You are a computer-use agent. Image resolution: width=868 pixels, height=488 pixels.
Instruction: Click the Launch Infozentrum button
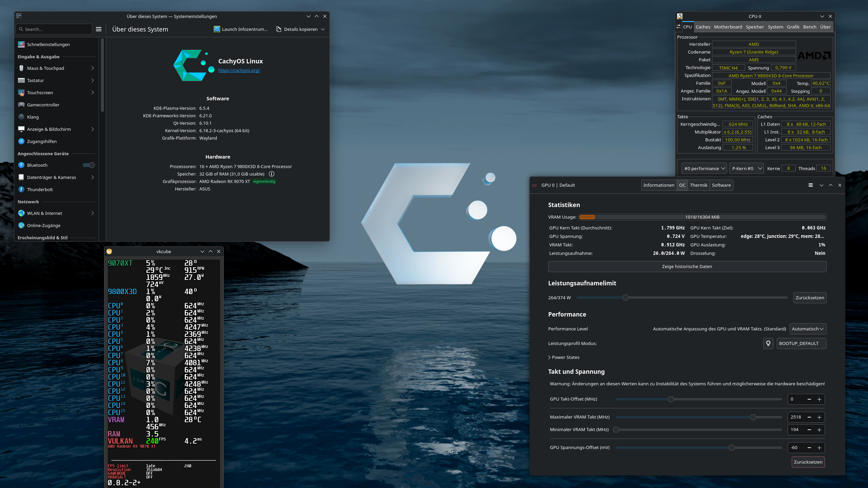[x=241, y=29]
